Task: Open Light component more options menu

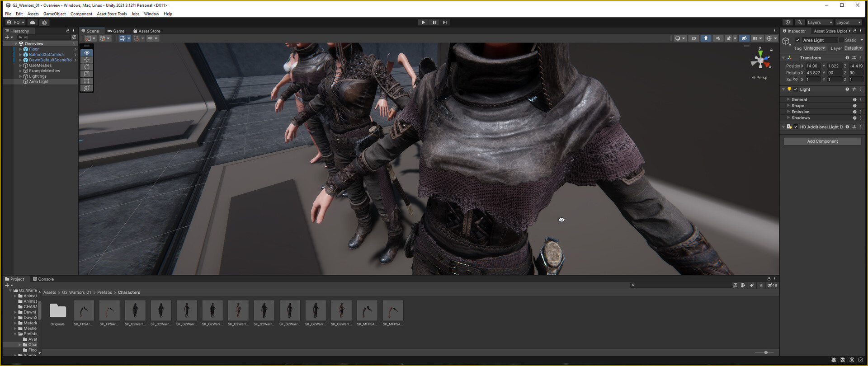Action: coord(861,89)
